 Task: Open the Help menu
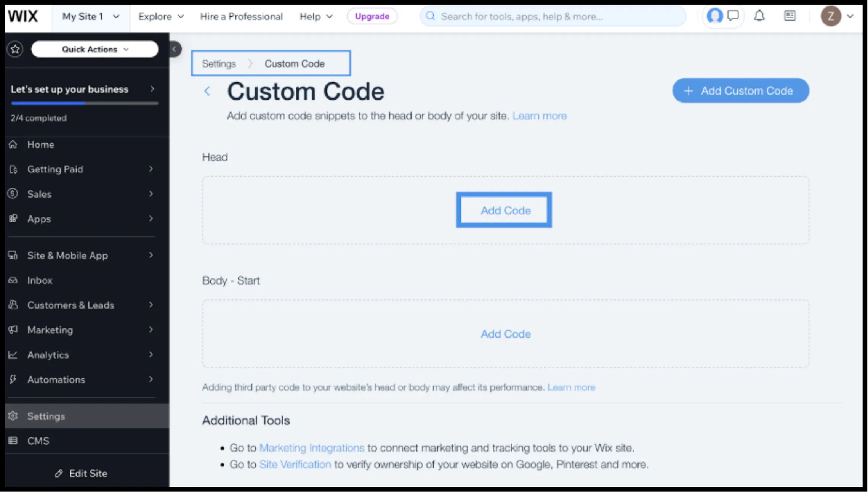315,16
